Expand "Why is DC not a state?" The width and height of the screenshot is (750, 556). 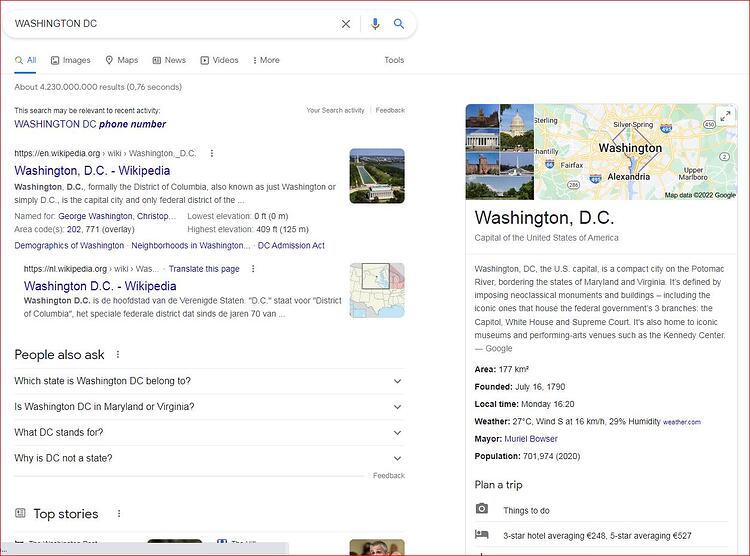[x=210, y=458]
